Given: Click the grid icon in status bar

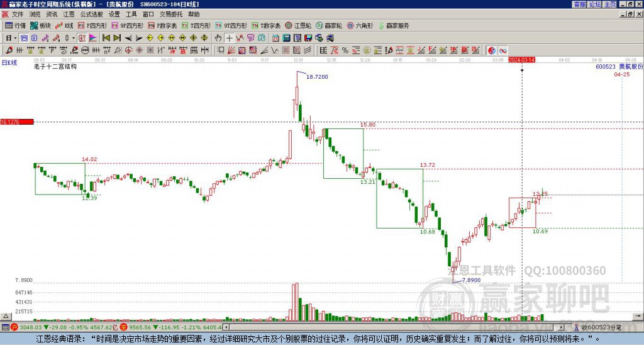Looking at the screenshot, I should [5, 327].
